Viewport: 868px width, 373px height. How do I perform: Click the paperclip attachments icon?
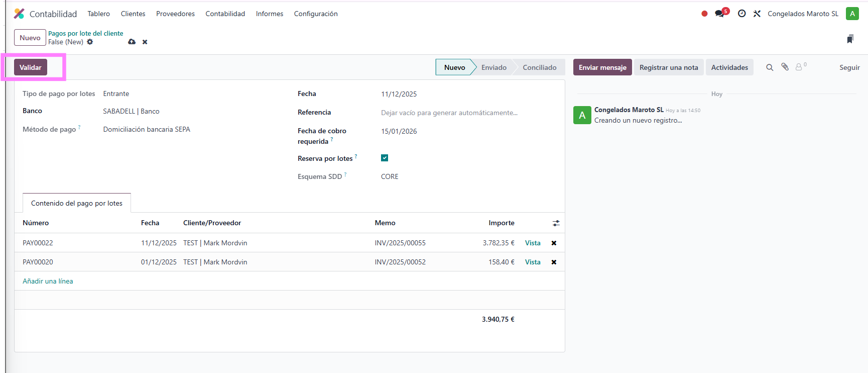[x=785, y=67]
